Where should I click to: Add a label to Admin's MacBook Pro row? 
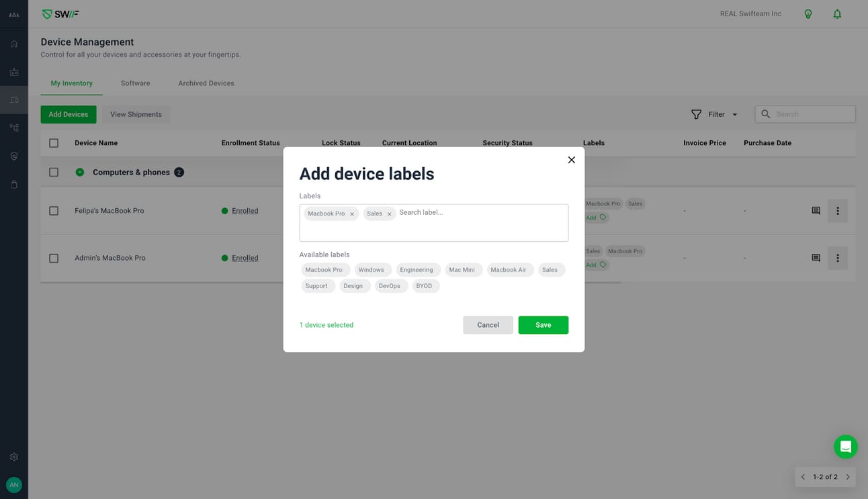(x=596, y=265)
